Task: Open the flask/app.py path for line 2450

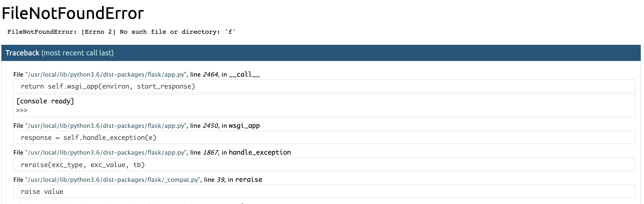Action: tap(106, 126)
